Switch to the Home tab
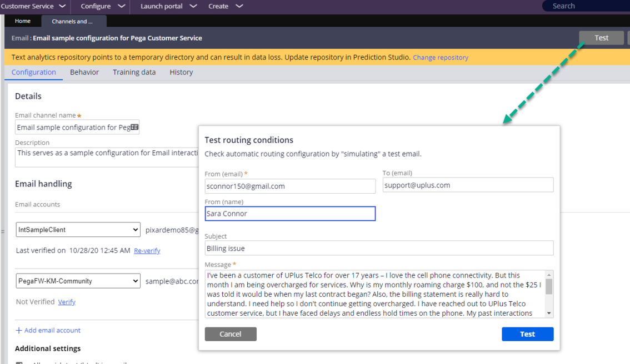 point(22,21)
